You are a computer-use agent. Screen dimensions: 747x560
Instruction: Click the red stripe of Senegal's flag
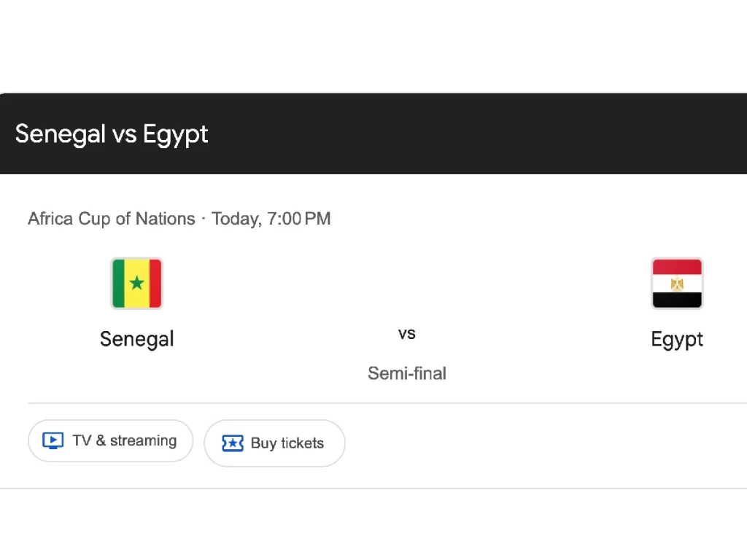pyautogui.click(x=155, y=283)
